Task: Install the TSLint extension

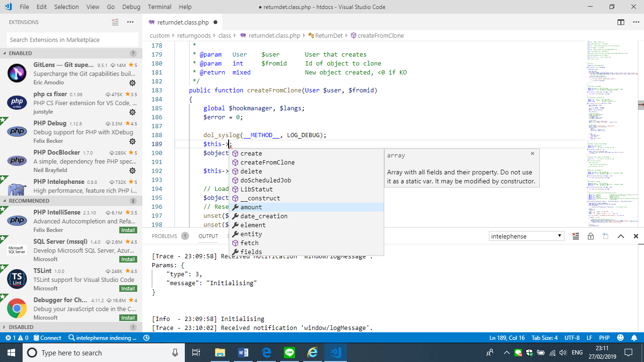Action: coord(128,288)
